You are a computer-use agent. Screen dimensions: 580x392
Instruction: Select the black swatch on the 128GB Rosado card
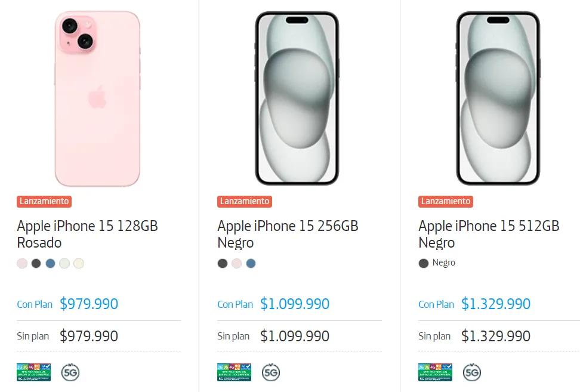coord(36,263)
